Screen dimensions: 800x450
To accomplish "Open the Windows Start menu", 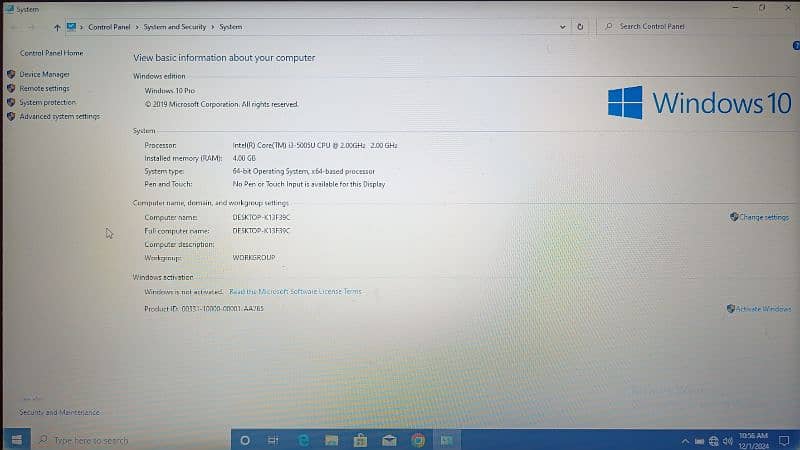I will [16, 440].
